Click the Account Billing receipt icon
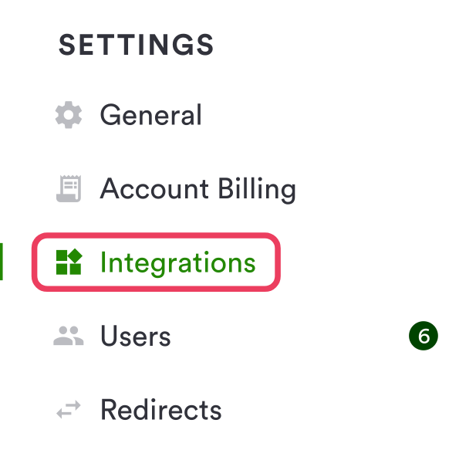476x467 pixels. pyautogui.click(x=68, y=189)
